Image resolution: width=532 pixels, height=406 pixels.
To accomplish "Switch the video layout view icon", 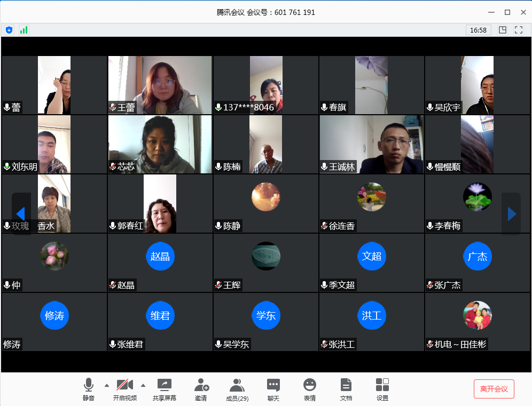I will click(503, 30).
